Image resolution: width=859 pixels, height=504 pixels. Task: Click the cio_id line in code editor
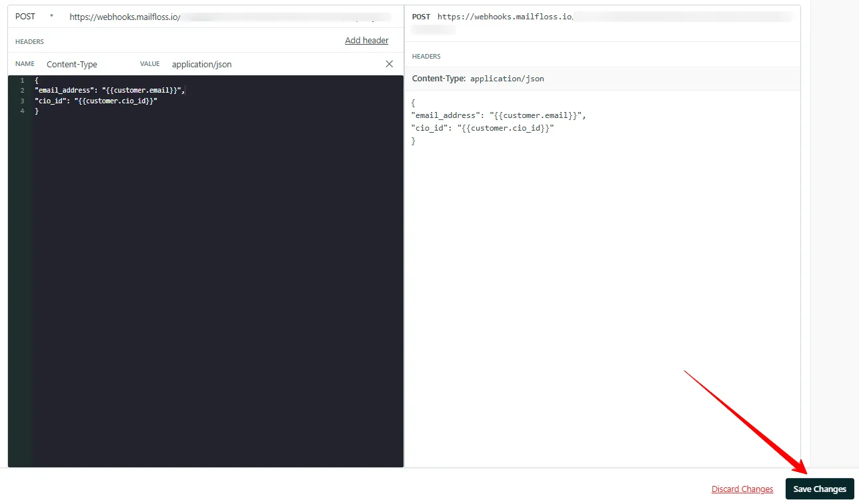click(96, 101)
